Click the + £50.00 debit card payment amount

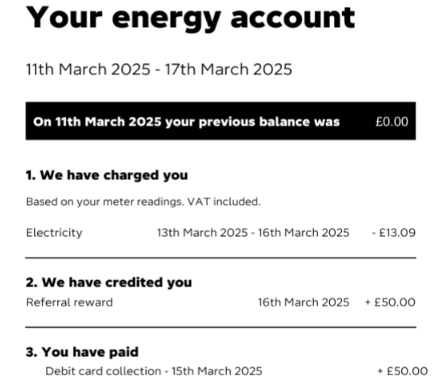point(403,371)
